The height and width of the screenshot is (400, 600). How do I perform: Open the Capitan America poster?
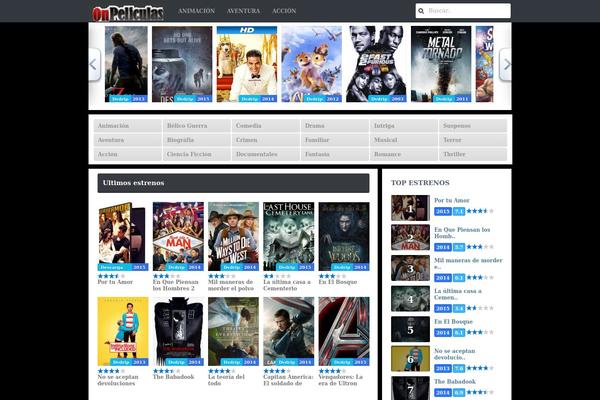[289, 331]
